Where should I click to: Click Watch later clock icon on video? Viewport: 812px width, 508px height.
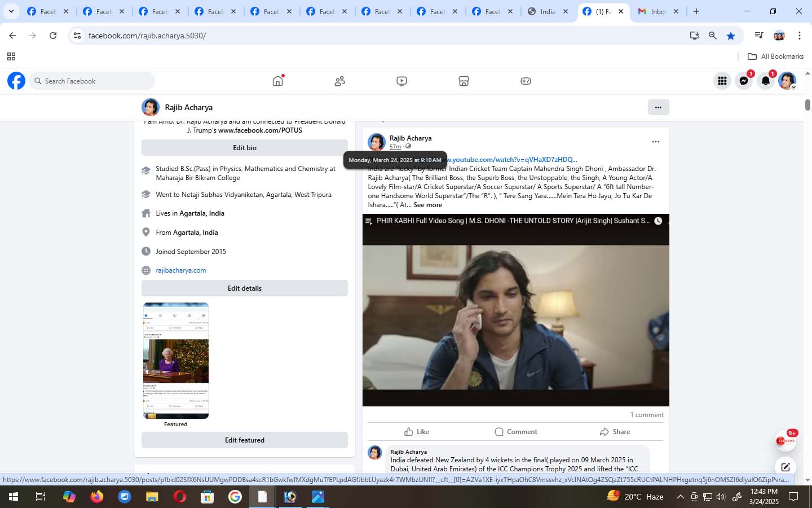tap(658, 221)
